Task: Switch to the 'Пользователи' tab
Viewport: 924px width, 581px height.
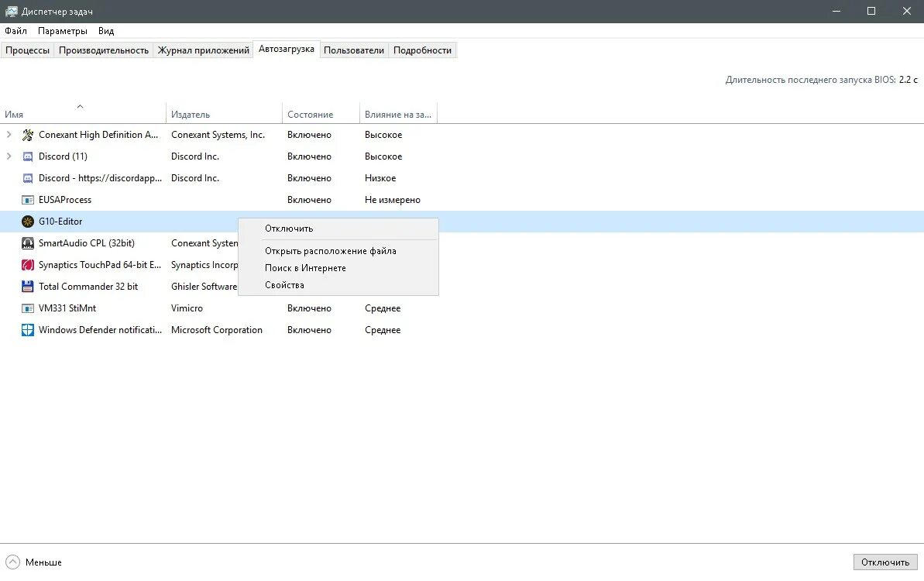Action: point(354,50)
